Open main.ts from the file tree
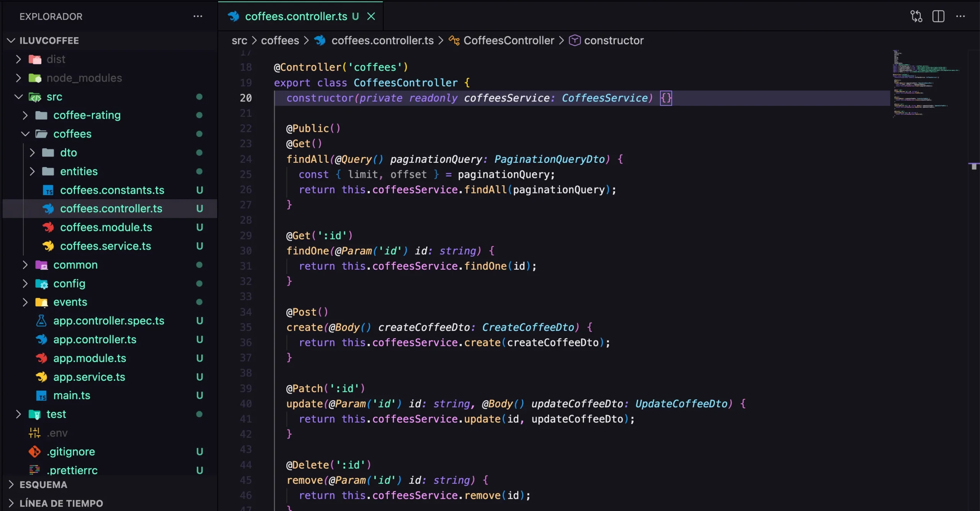This screenshot has height=511, width=980. [x=72, y=395]
